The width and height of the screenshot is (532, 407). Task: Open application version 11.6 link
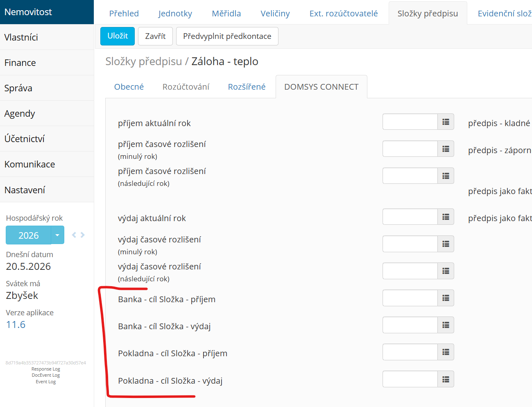[16, 325]
